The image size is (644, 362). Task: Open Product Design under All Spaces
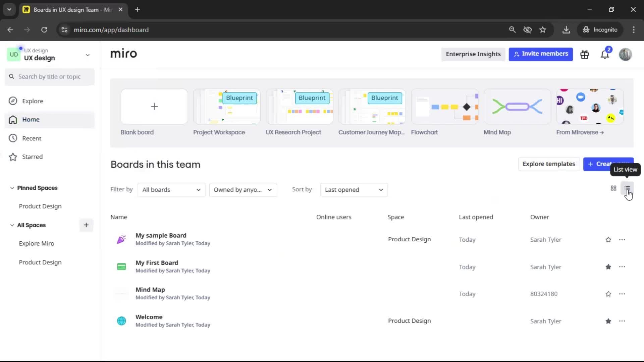coord(40,262)
